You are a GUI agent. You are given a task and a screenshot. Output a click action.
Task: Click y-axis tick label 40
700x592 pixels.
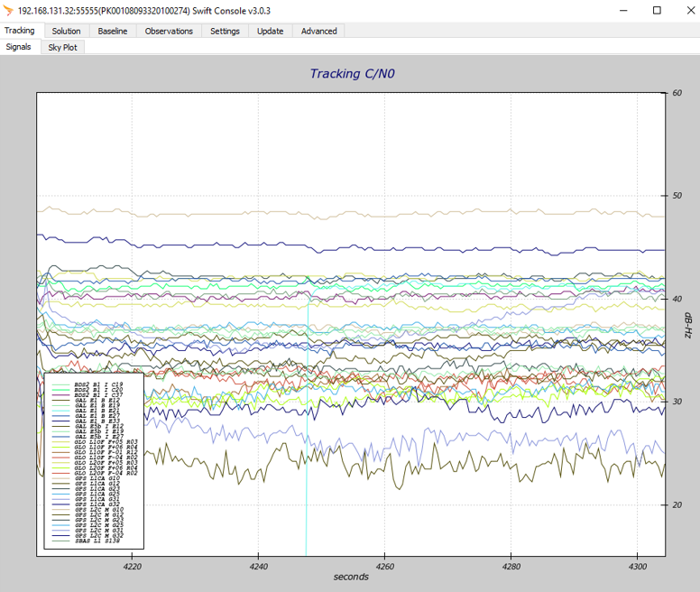[x=677, y=299]
